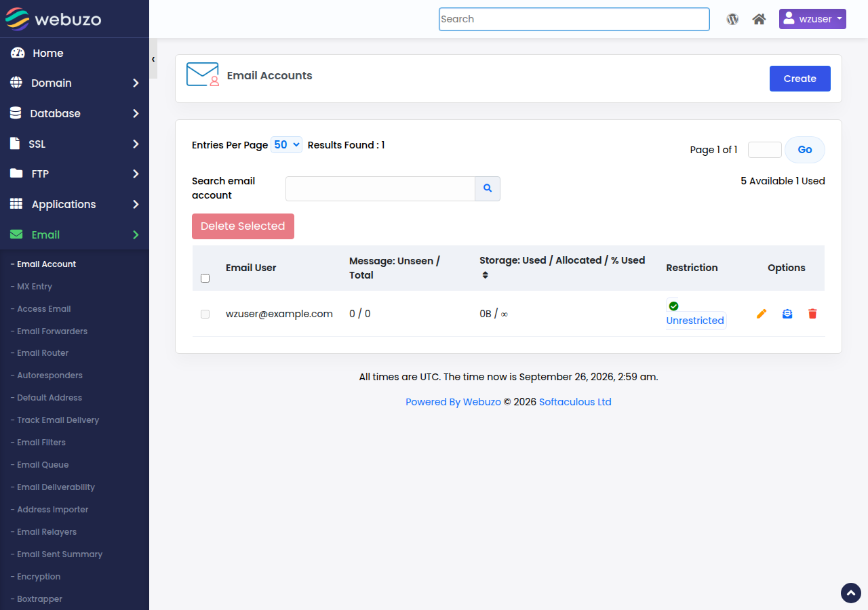Expand the FTP sidebar section
868x610 pixels.
click(75, 174)
